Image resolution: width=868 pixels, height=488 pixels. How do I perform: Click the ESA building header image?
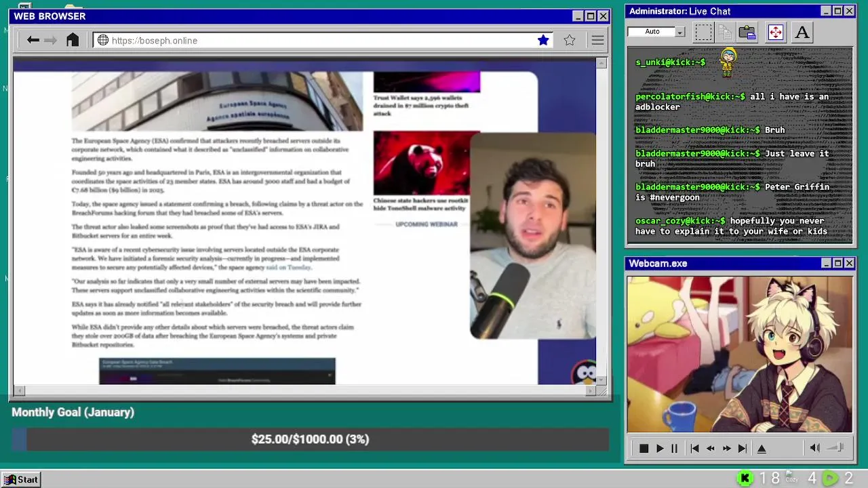tap(217, 101)
